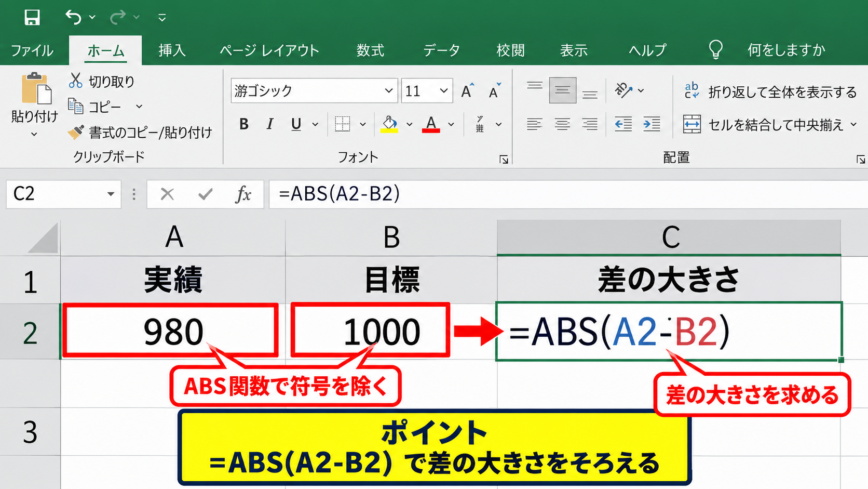Apply yellow fill color

(389, 124)
